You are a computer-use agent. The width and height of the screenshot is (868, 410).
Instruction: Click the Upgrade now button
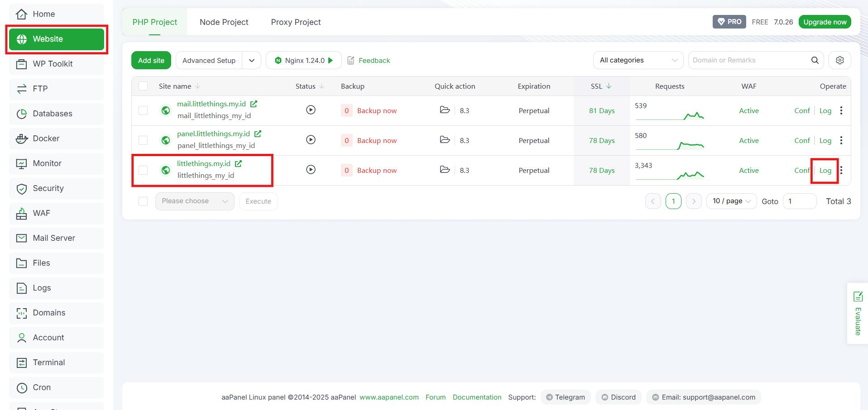click(825, 22)
